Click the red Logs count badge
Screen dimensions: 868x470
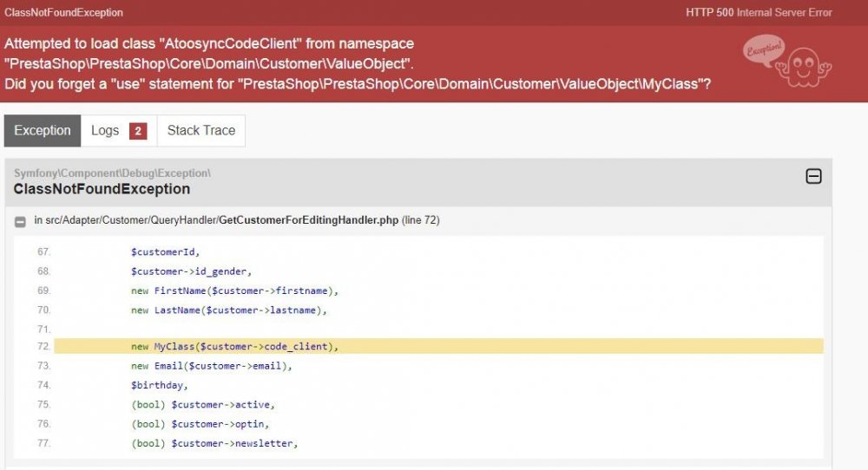137,131
